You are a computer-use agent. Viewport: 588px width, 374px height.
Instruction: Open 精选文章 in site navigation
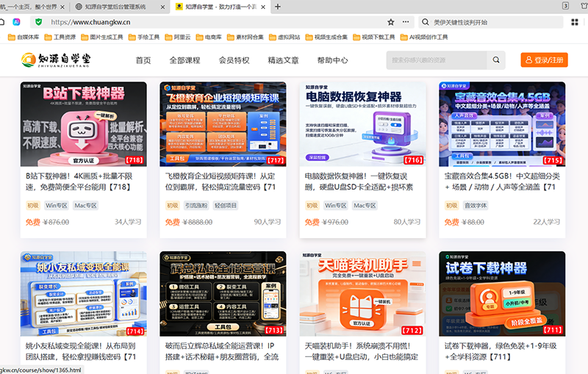[x=283, y=60]
